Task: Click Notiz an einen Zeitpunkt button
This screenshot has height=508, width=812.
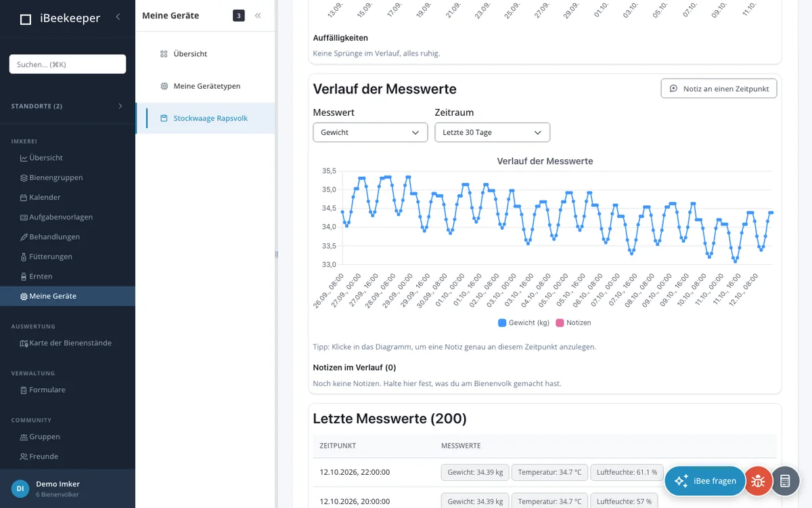Action: coord(719,89)
